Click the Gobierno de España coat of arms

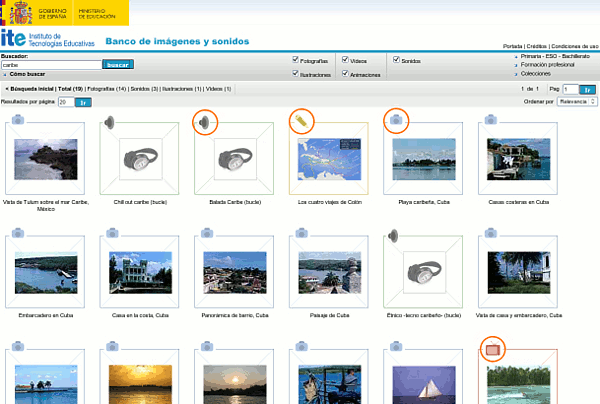pos(21,13)
